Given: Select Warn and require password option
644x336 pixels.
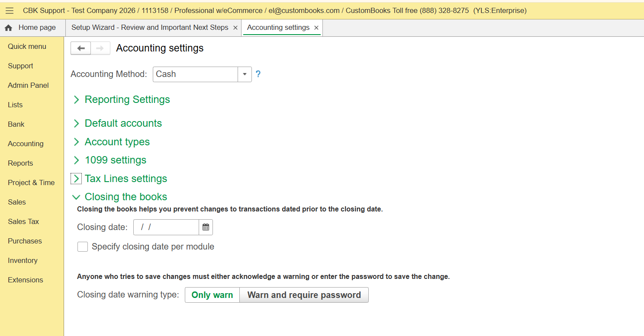Looking at the screenshot, I should click(304, 295).
